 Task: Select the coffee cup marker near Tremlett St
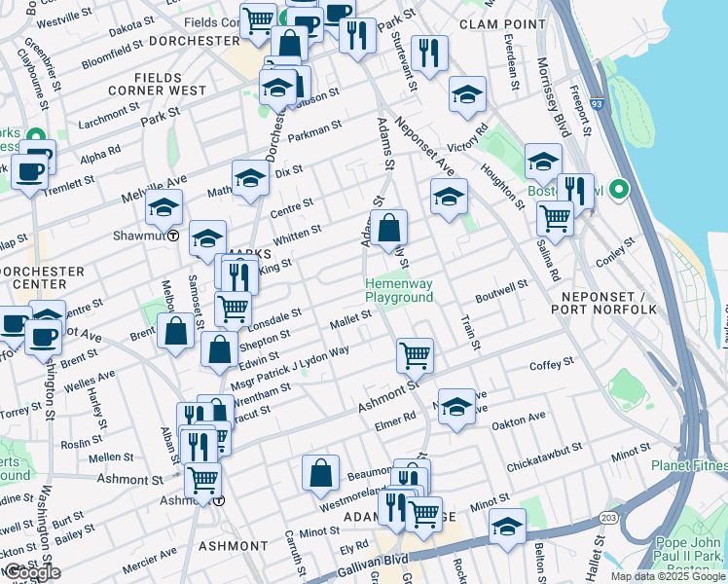click(x=29, y=175)
